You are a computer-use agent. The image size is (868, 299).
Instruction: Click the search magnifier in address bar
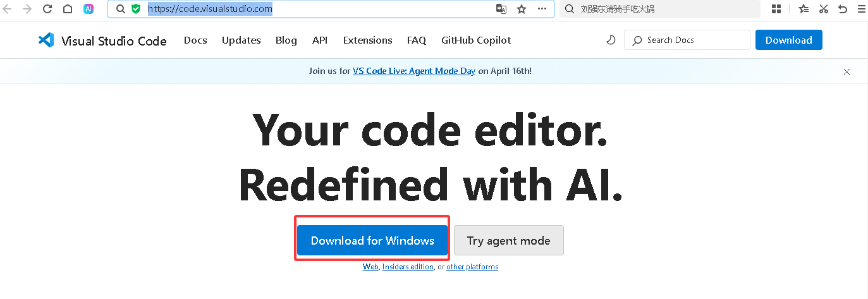coord(121,9)
